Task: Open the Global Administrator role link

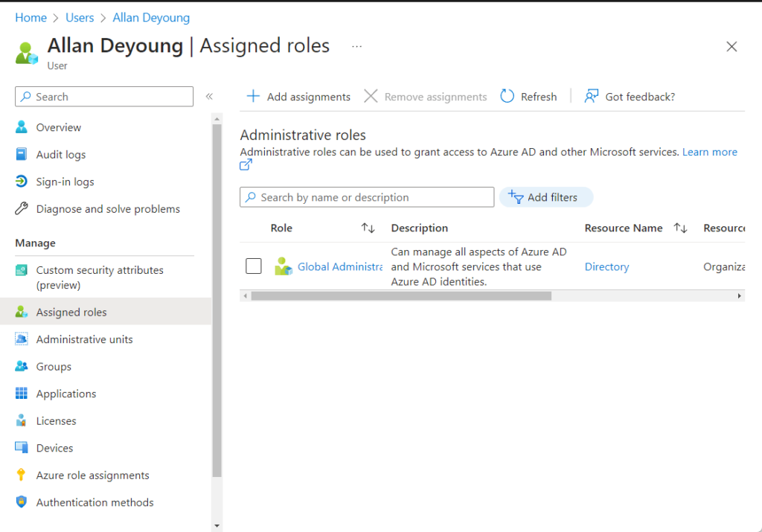Action: (339, 266)
